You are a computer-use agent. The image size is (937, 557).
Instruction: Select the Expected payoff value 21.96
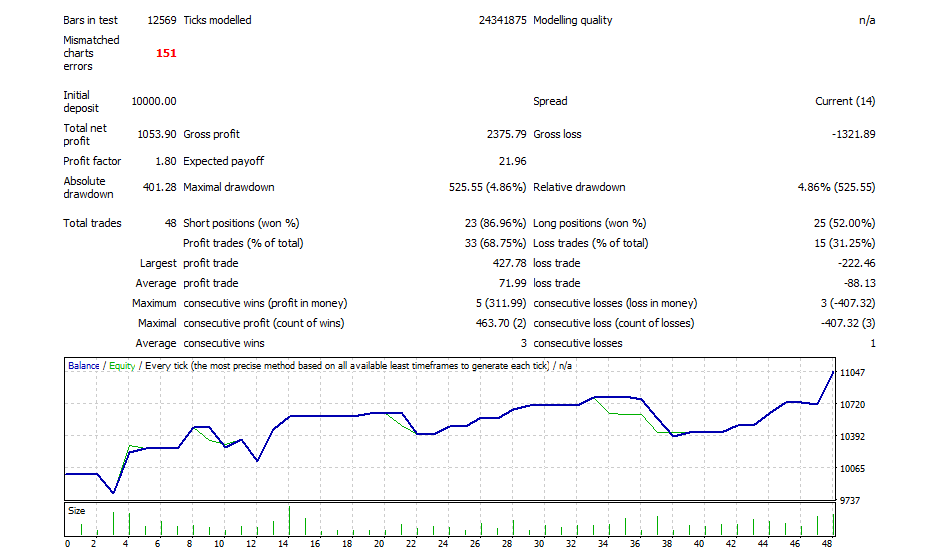pyautogui.click(x=512, y=161)
